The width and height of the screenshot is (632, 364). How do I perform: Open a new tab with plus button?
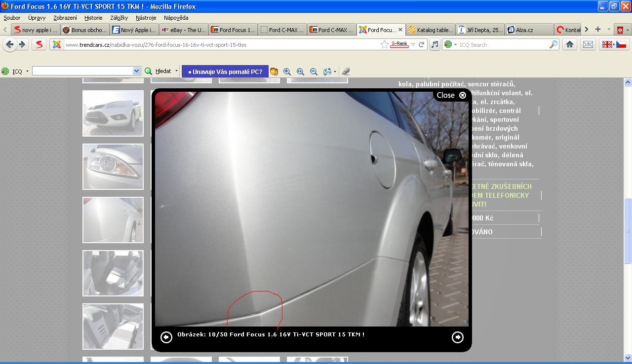597,30
